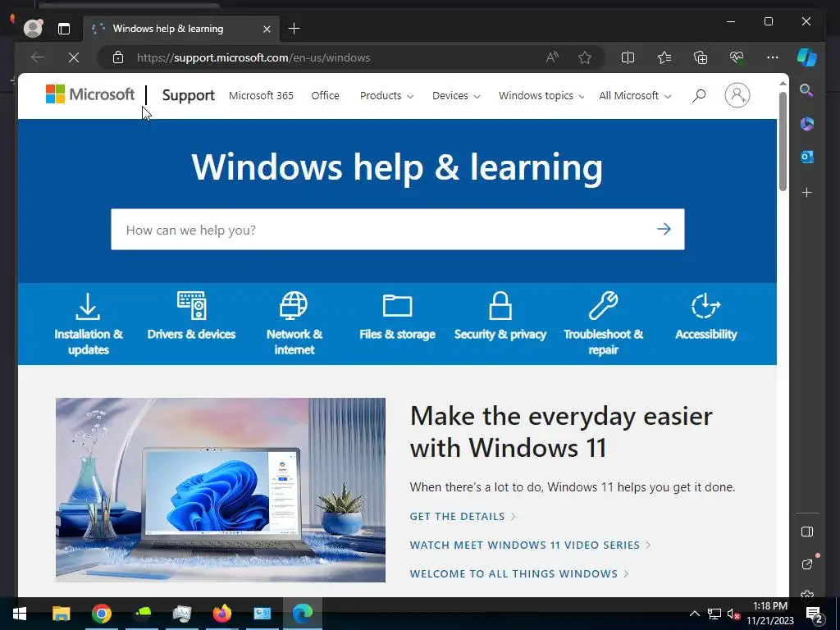840x630 pixels.
Task: Toggle sidebar visibility icon at bottom
Action: point(807,532)
